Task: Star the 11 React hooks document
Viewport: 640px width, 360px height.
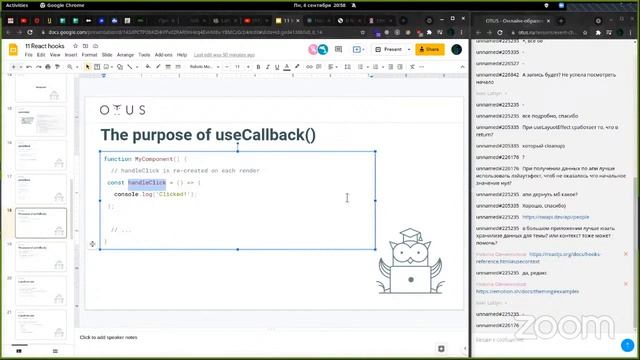Action: point(75,46)
